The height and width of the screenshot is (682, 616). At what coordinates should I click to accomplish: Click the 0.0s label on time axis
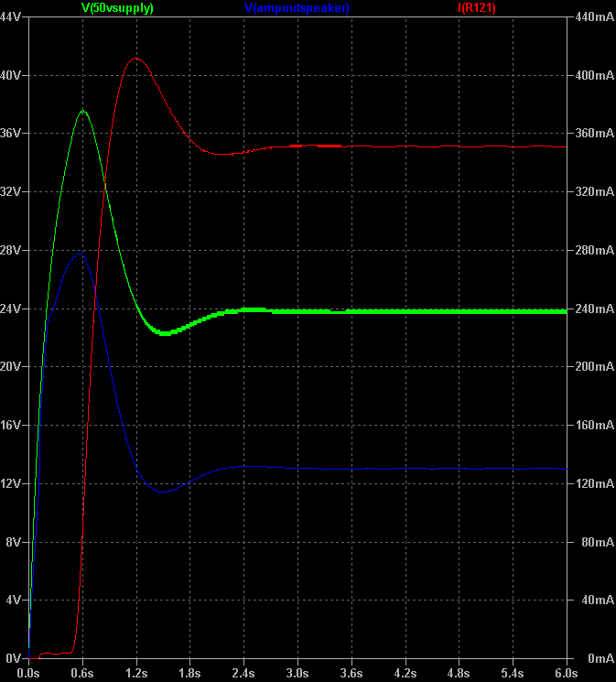click(28, 673)
